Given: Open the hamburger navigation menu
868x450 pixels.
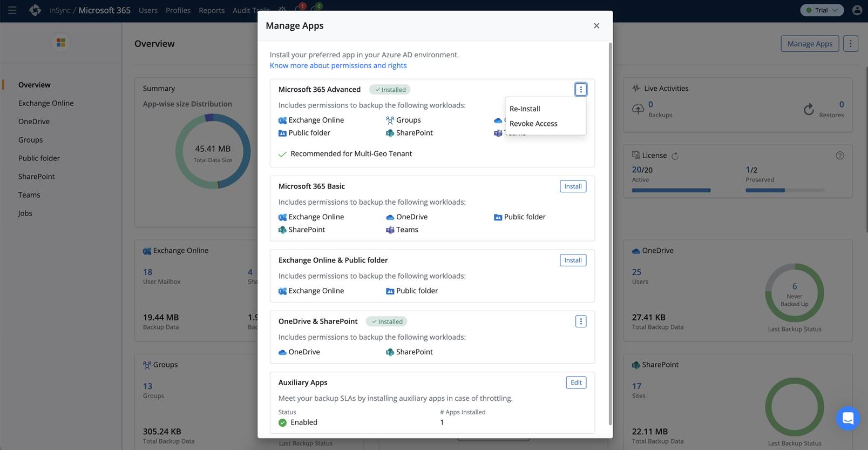Looking at the screenshot, I should [x=12, y=10].
